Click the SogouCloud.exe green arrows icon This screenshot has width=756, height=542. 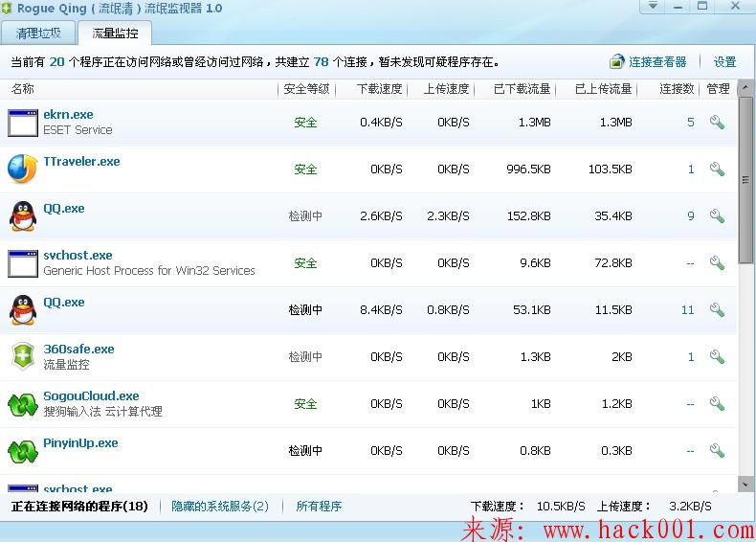click(23, 404)
